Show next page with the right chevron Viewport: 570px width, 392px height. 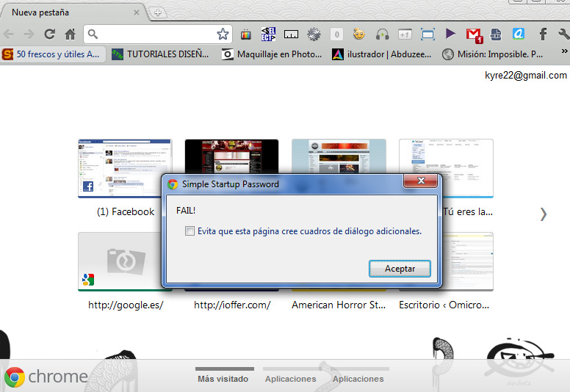coord(543,214)
